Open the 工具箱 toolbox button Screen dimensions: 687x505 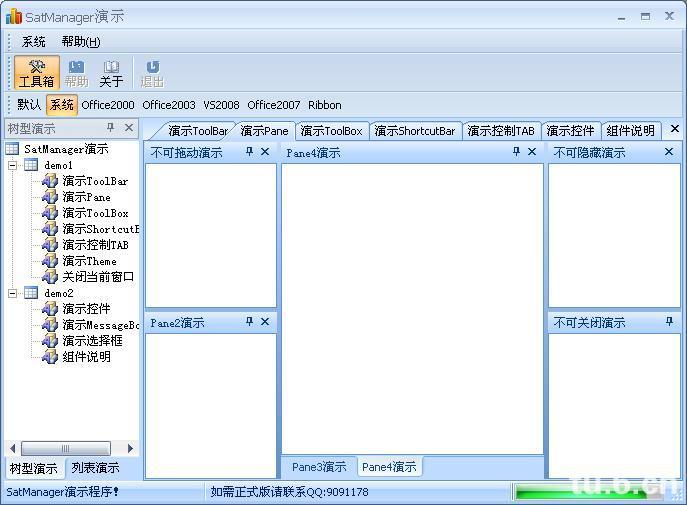pyautogui.click(x=37, y=73)
